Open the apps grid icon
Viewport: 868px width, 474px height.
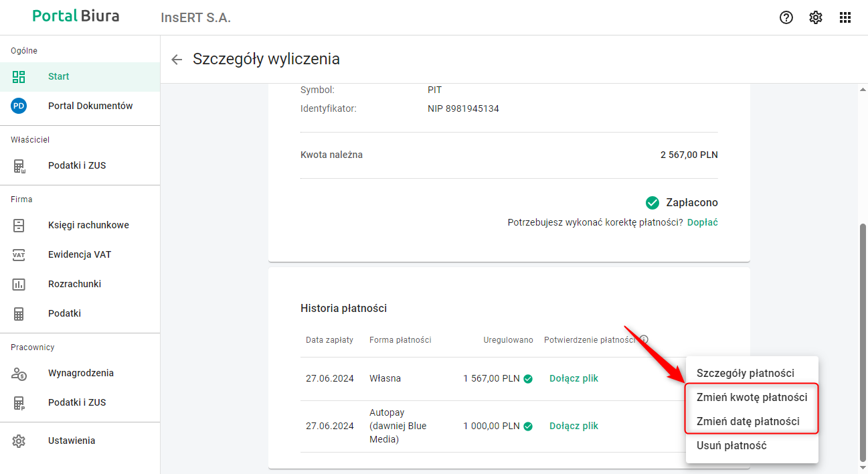pos(845,17)
